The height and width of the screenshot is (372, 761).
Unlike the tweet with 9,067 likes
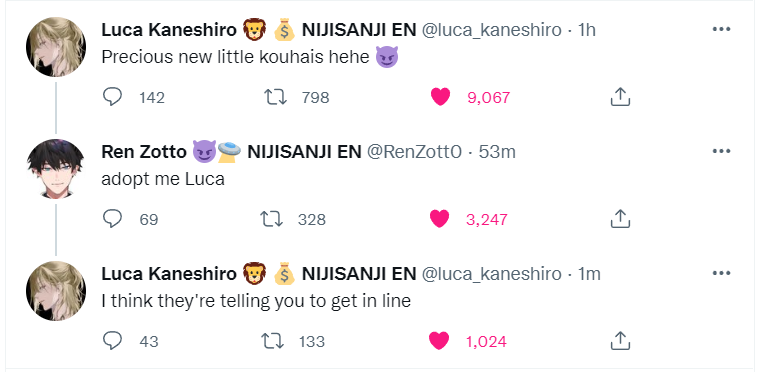coord(441,97)
